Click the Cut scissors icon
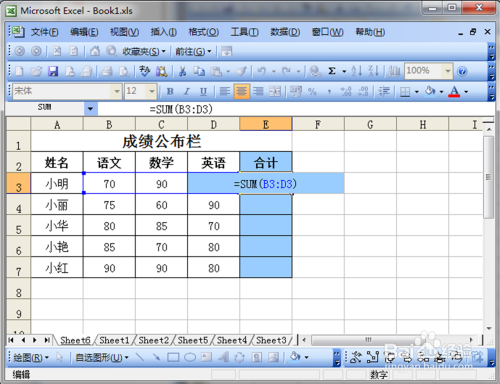 pos(182,71)
